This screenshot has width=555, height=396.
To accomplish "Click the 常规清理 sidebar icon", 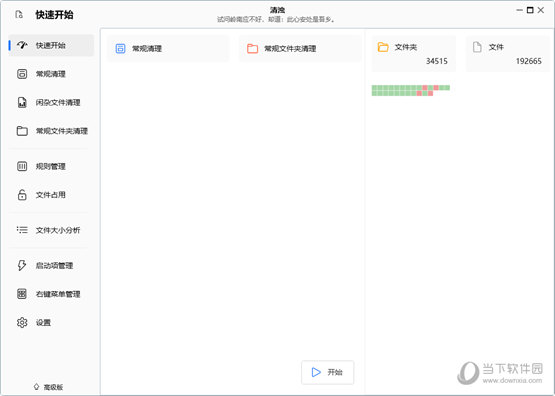I will pos(22,74).
